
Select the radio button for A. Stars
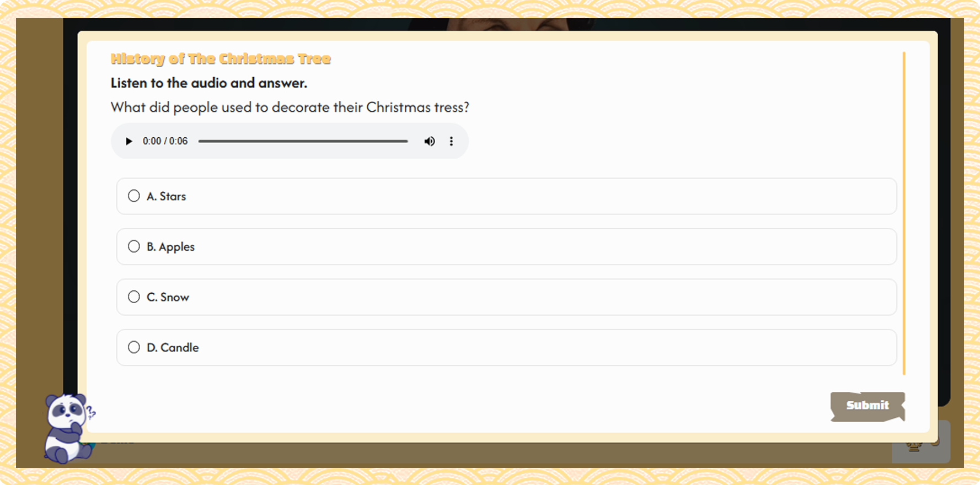coord(134,196)
